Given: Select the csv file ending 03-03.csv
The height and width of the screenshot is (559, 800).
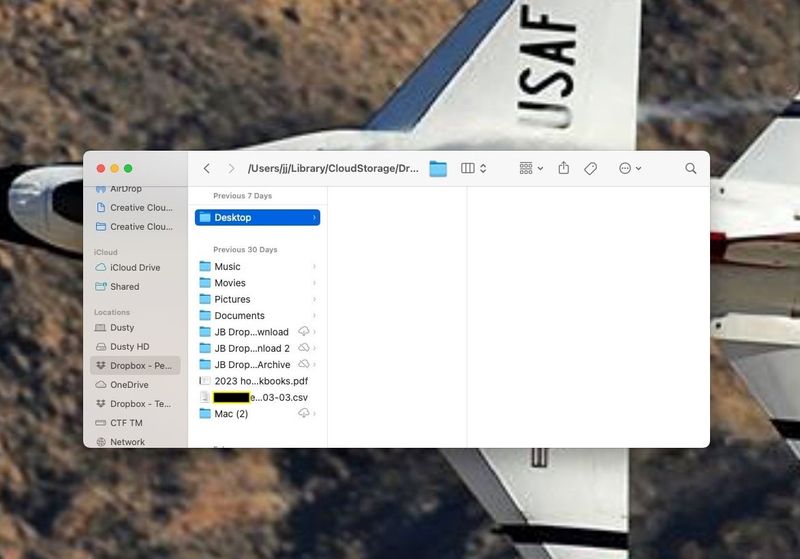Looking at the screenshot, I should pos(257,397).
